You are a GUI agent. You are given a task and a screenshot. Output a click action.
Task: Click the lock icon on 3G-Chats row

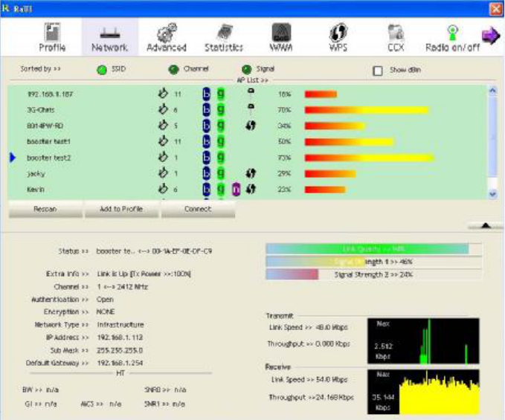(x=251, y=109)
